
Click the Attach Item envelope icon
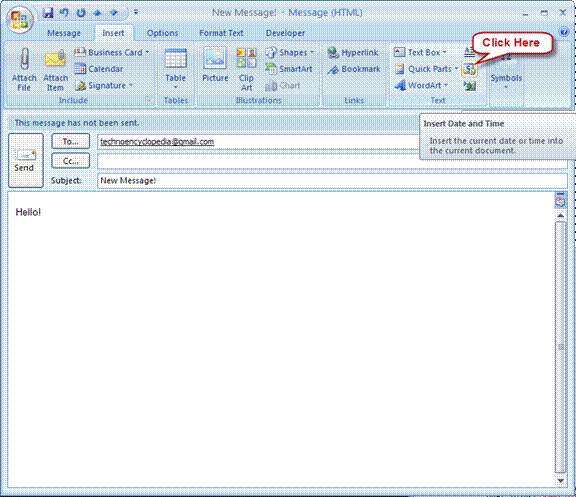55,59
